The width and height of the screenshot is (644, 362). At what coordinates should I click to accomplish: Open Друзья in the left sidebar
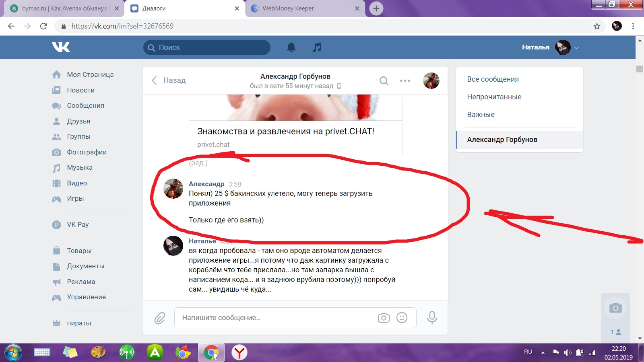[78, 121]
